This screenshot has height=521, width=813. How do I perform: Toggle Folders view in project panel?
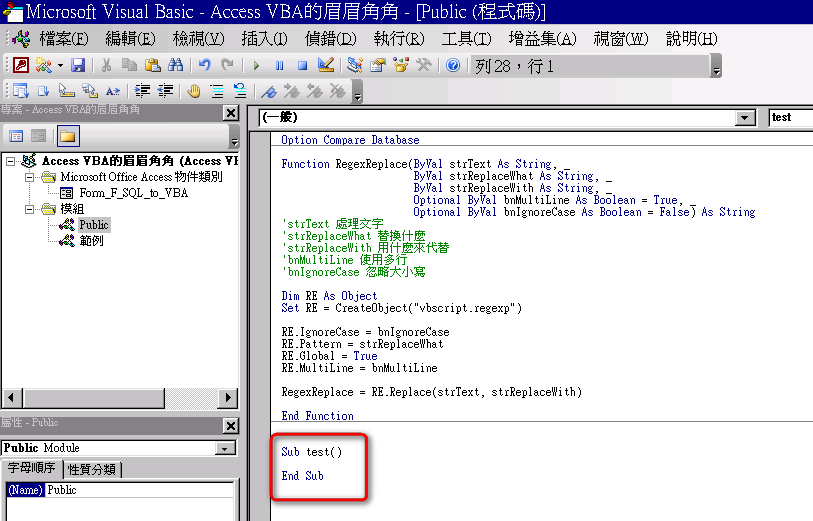tap(68, 136)
